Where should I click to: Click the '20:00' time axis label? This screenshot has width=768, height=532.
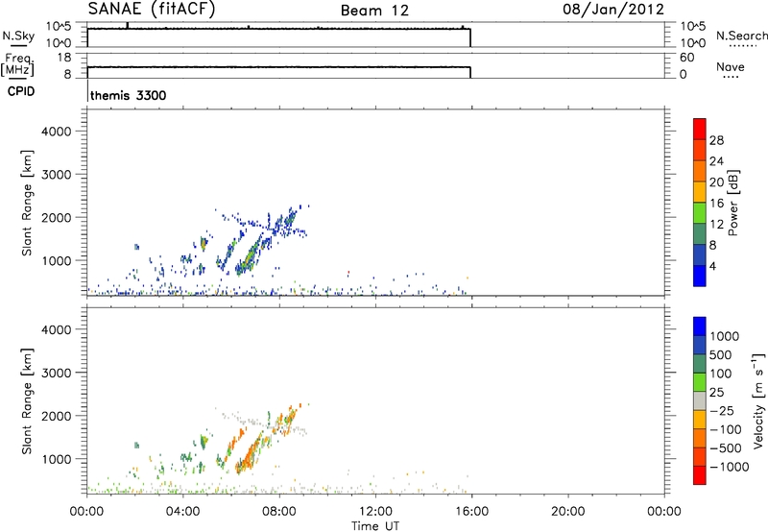568,512
